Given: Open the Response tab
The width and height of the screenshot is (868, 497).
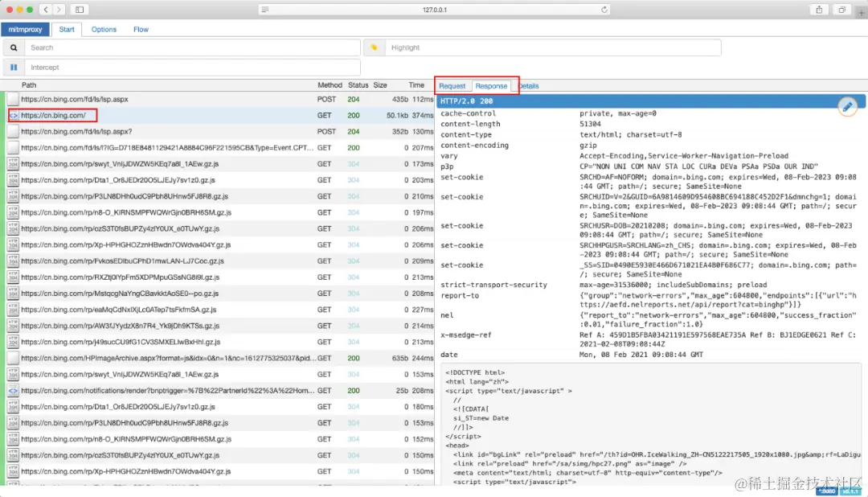Looking at the screenshot, I should (x=491, y=86).
